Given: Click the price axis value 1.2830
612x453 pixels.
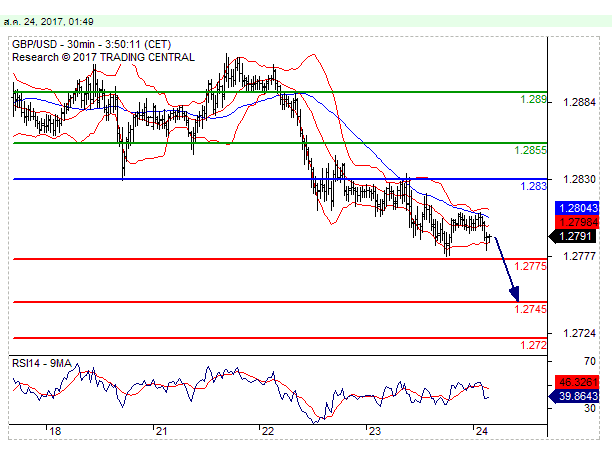Looking at the screenshot, I should 580,179.
